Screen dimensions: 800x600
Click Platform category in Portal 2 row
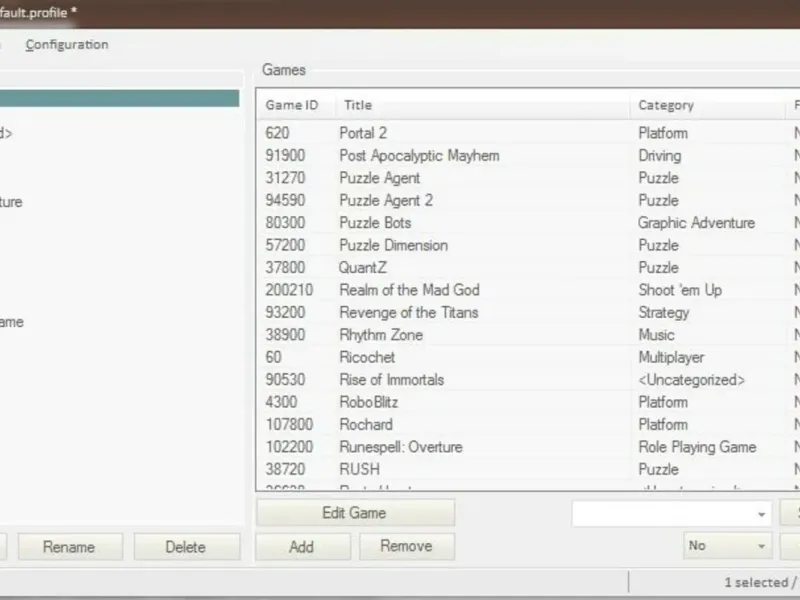click(663, 133)
